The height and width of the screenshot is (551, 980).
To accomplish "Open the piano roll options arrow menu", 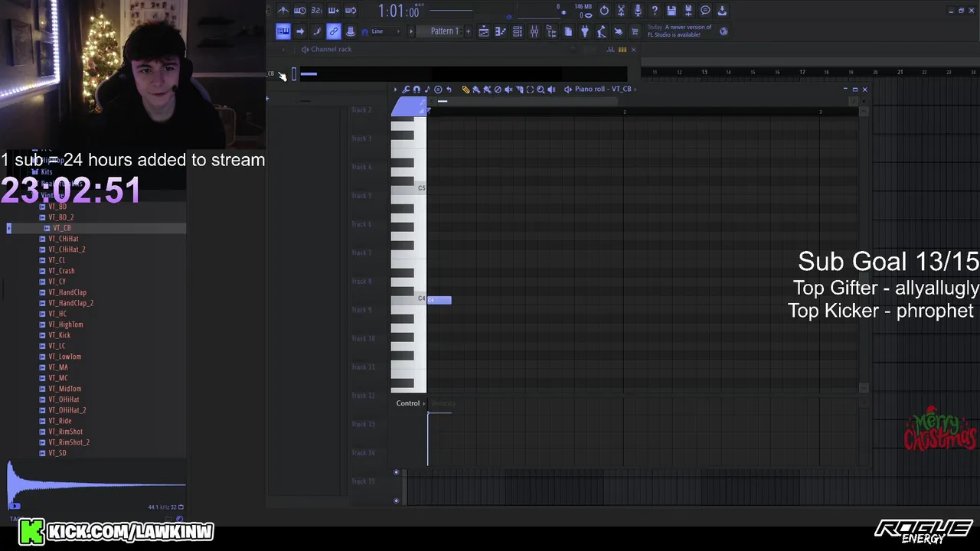I will (x=396, y=90).
